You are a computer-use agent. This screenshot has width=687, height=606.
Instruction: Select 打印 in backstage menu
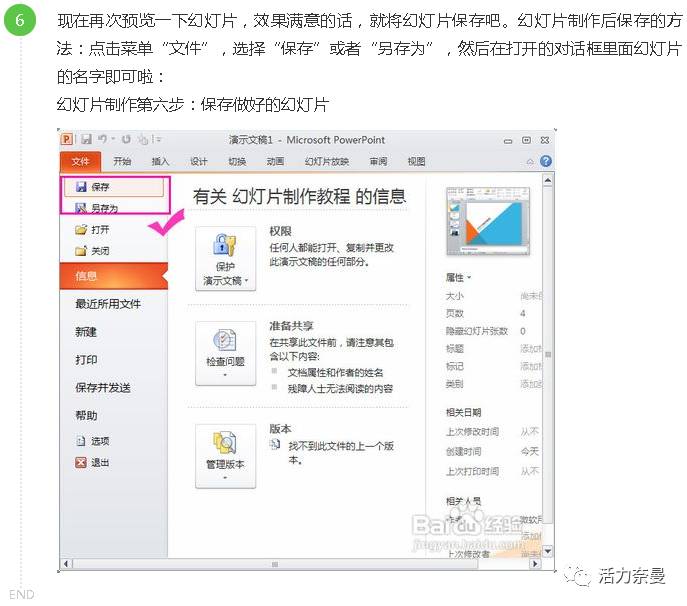(x=86, y=360)
